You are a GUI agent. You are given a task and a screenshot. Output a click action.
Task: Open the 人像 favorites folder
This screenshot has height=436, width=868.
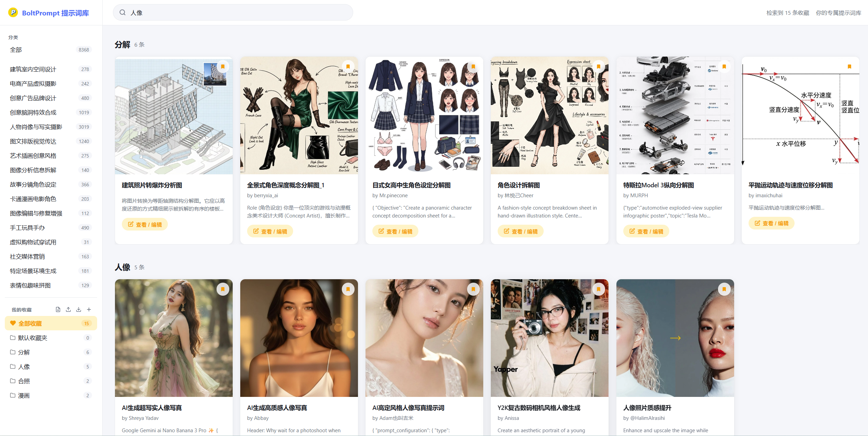point(51,367)
